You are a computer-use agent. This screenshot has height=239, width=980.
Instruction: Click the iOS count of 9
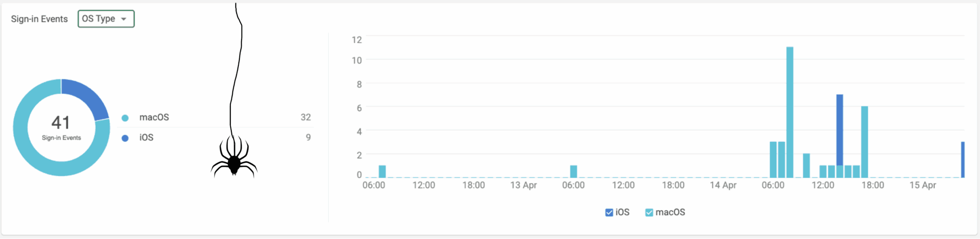pyautogui.click(x=308, y=138)
